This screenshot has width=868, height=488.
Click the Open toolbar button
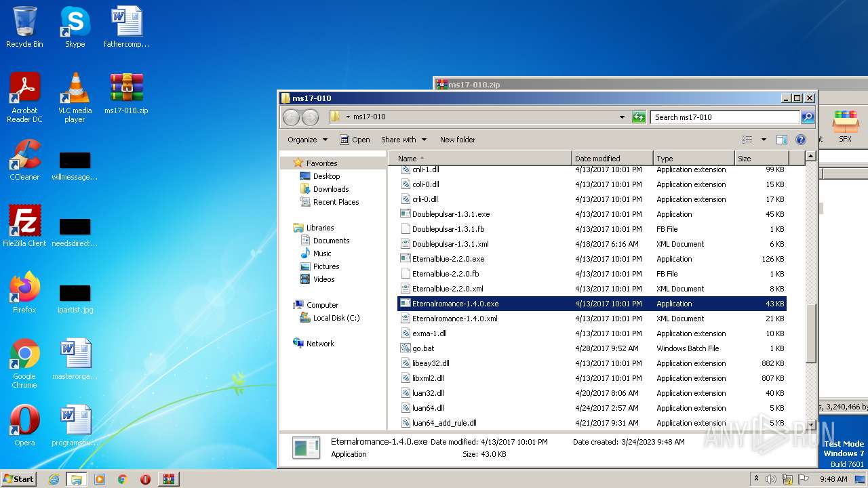point(355,140)
